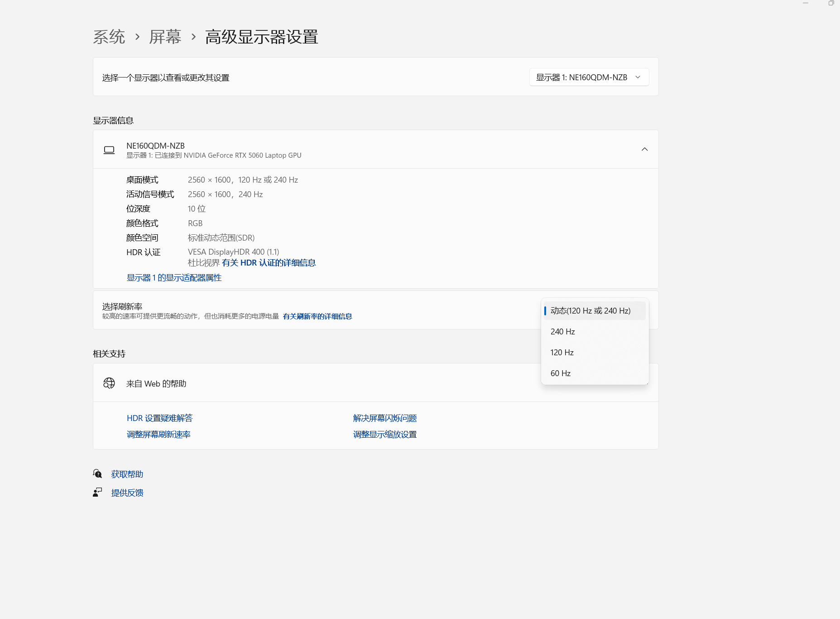Open 解决屏幕闪烁问题 help link
840x619 pixels.
[385, 418]
